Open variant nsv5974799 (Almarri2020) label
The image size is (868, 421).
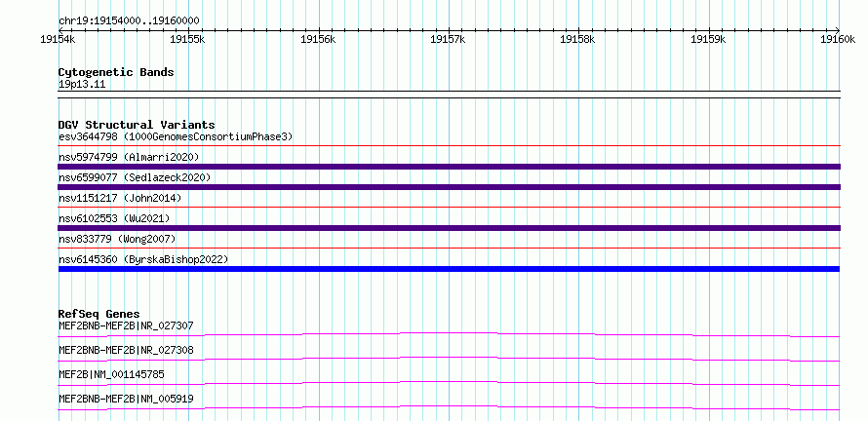(129, 157)
